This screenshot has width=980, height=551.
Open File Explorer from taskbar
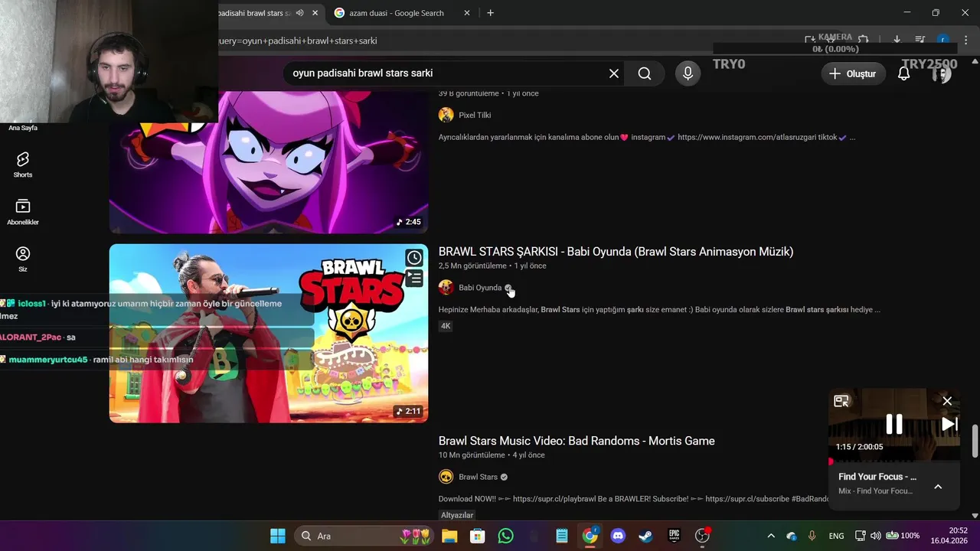(449, 536)
